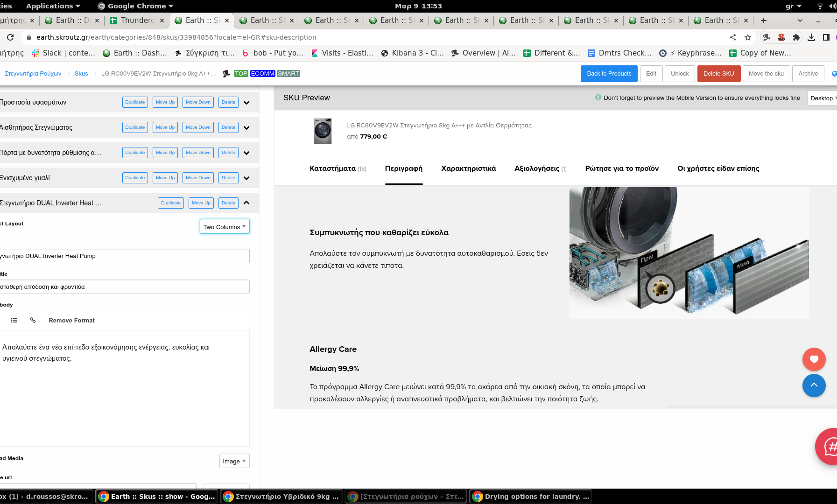Click the Skroutz hat icon next to TOP badge
The width and height of the screenshot is (837, 504).
click(226, 74)
